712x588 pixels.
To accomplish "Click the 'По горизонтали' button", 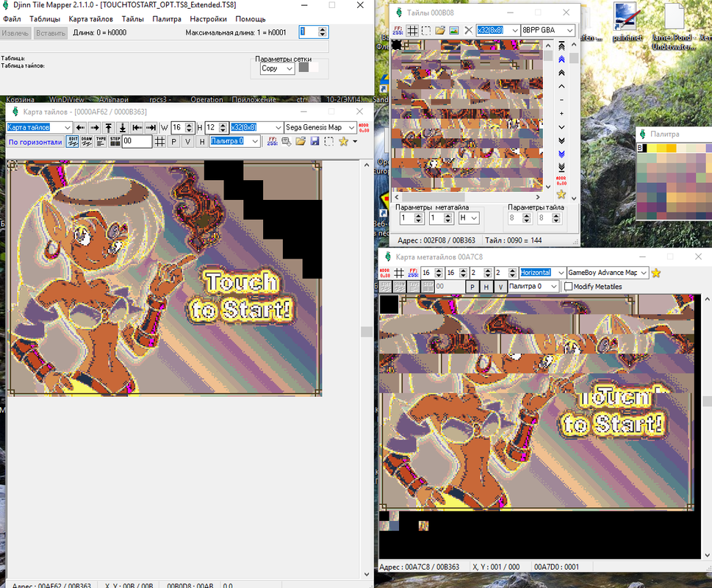I will [x=35, y=142].
